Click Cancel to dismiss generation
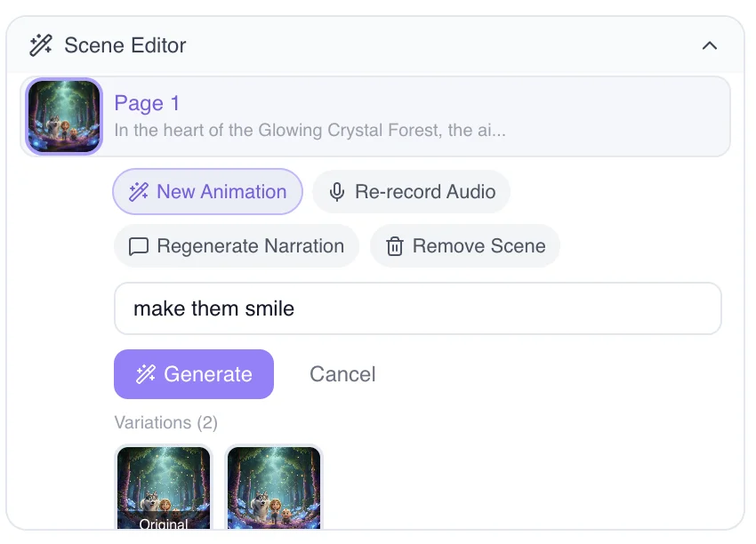The image size is (756, 544). (x=342, y=373)
